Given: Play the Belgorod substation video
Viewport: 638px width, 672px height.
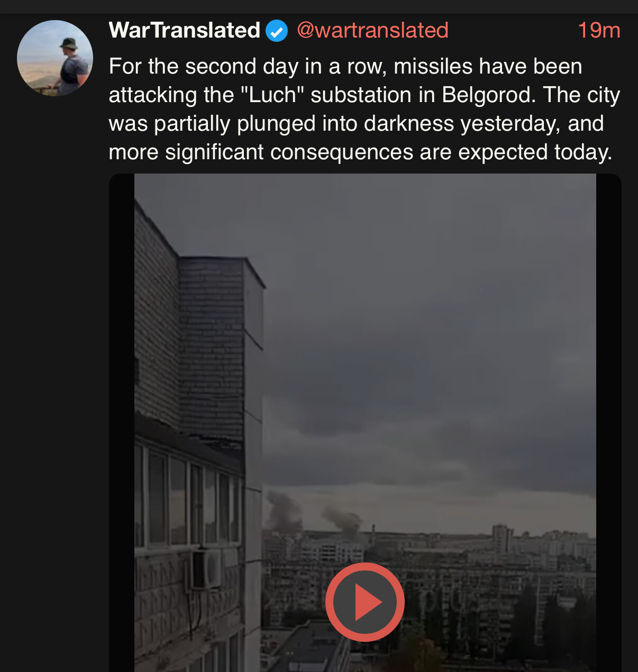Looking at the screenshot, I should click(x=364, y=602).
